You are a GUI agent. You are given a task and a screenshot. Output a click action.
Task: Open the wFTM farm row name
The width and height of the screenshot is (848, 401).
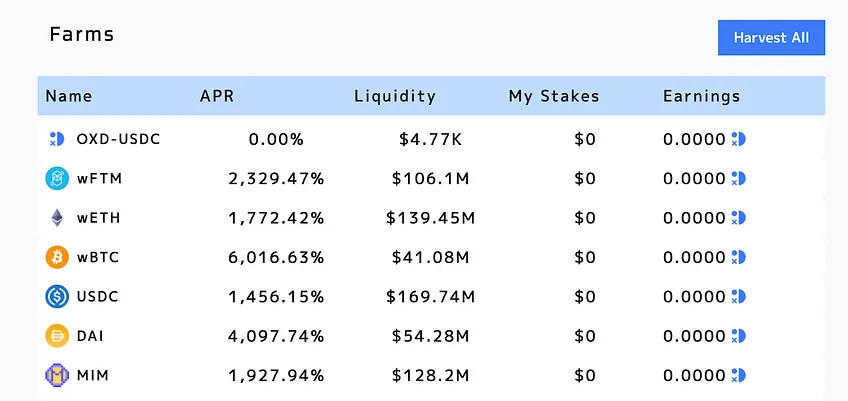pyautogui.click(x=99, y=179)
